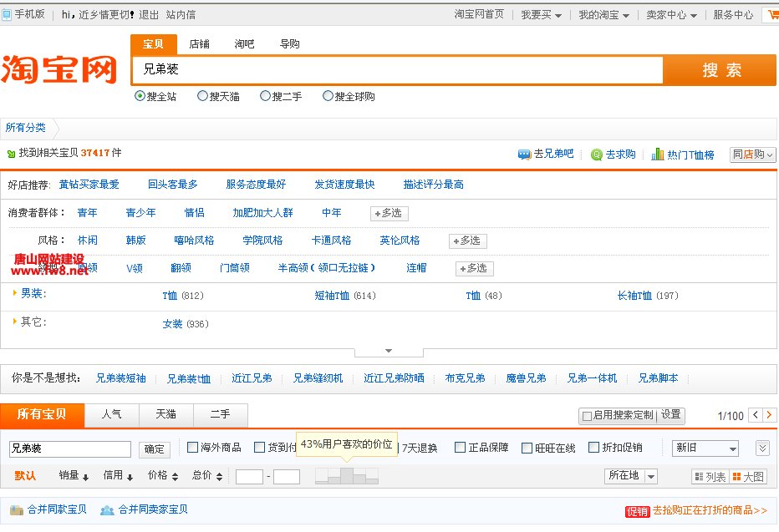Sort by 总价 up-down arrows
This screenshot has width=779, height=532.
219,476
